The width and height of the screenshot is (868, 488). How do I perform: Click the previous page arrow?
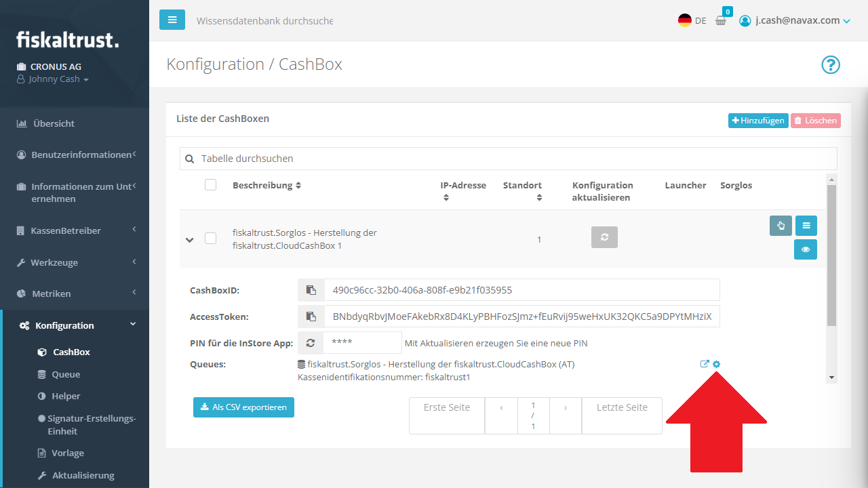click(501, 415)
